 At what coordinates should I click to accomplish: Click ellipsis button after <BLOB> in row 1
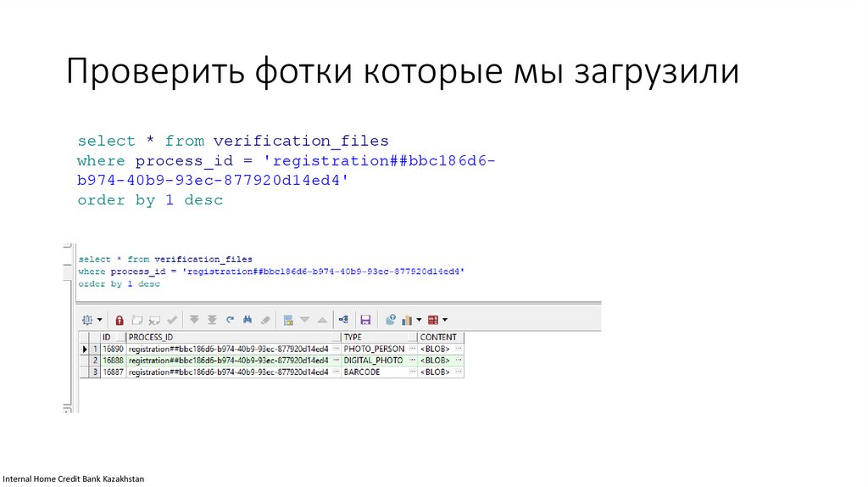[459, 349]
